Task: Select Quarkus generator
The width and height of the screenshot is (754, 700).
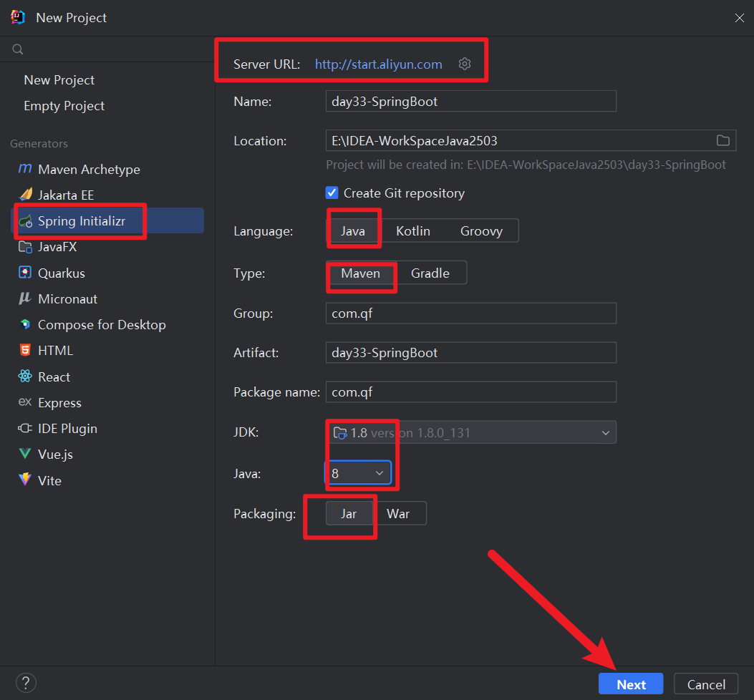Action: coord(62,273)
